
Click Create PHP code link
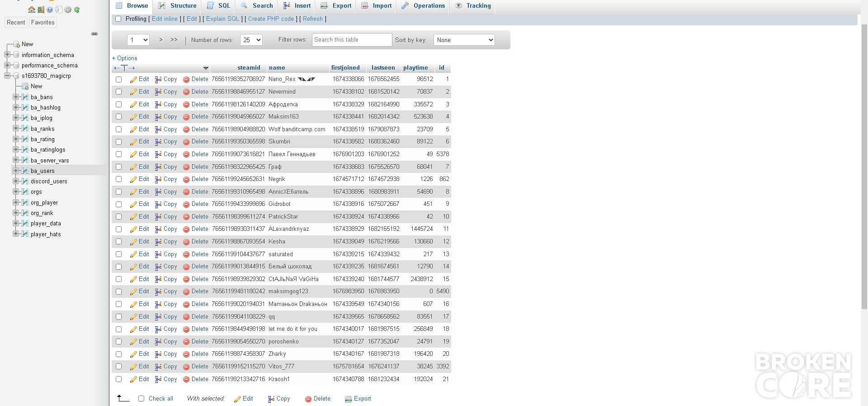click(x=271, y=19)
